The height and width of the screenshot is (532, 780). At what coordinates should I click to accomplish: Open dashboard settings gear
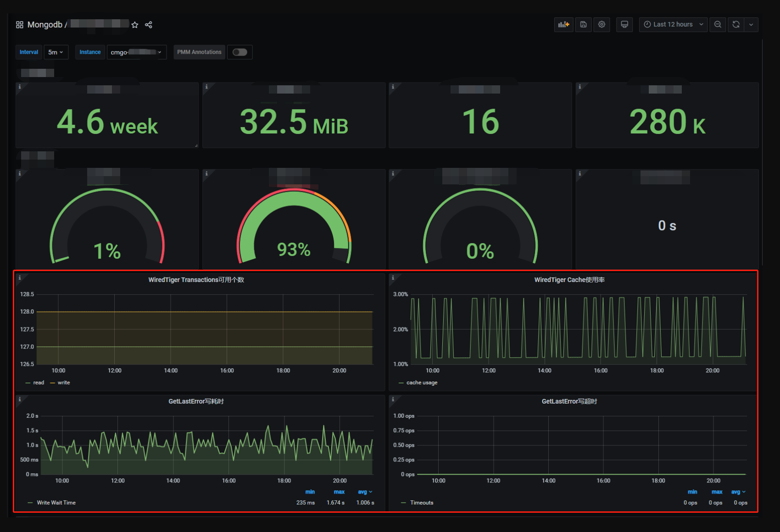pos(602,25)
